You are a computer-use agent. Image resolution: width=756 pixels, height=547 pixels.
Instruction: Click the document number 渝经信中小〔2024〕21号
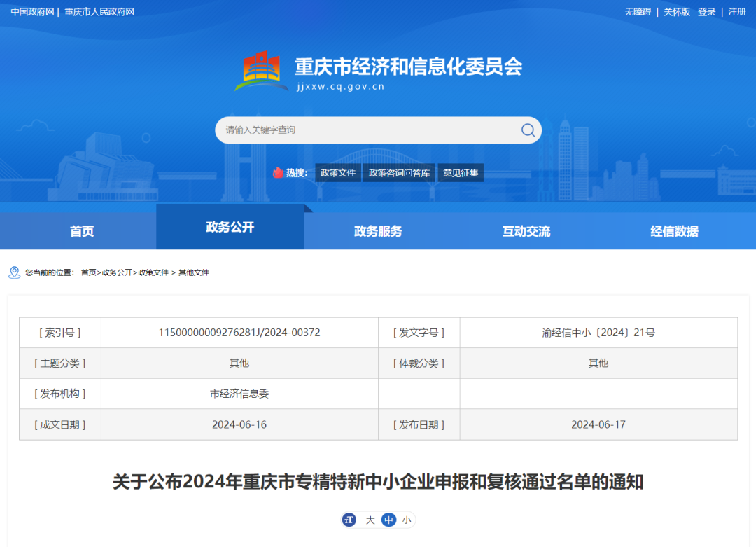[598, 333]
